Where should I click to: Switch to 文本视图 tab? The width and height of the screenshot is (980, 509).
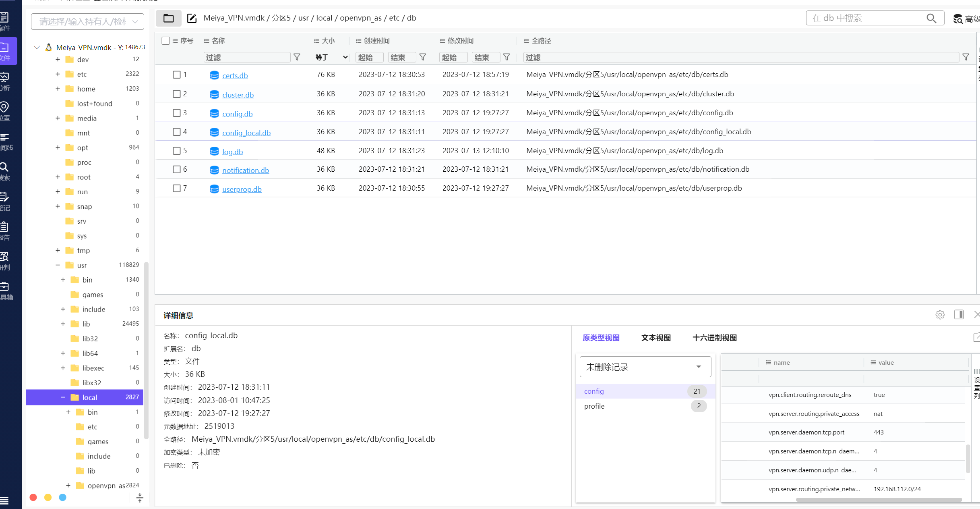coord(656,338)
